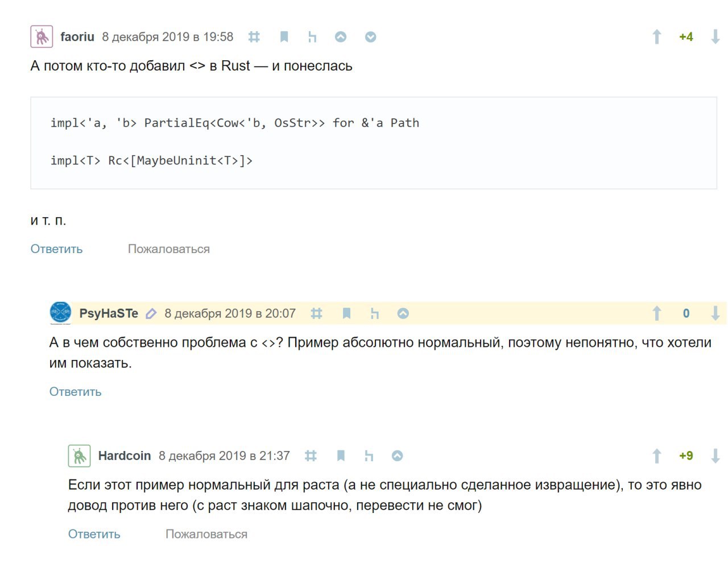
Task: Go to the parent of Hardcoin's comment
Action: coord(398,456)
